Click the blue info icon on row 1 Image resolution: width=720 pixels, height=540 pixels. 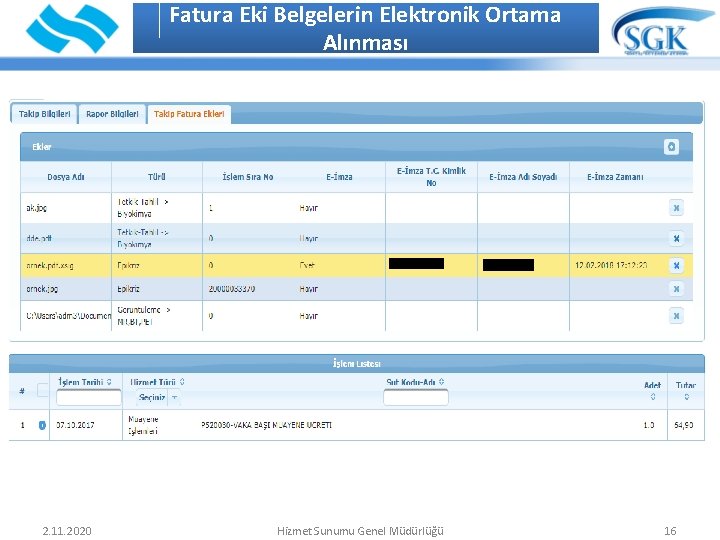[42, 425]
